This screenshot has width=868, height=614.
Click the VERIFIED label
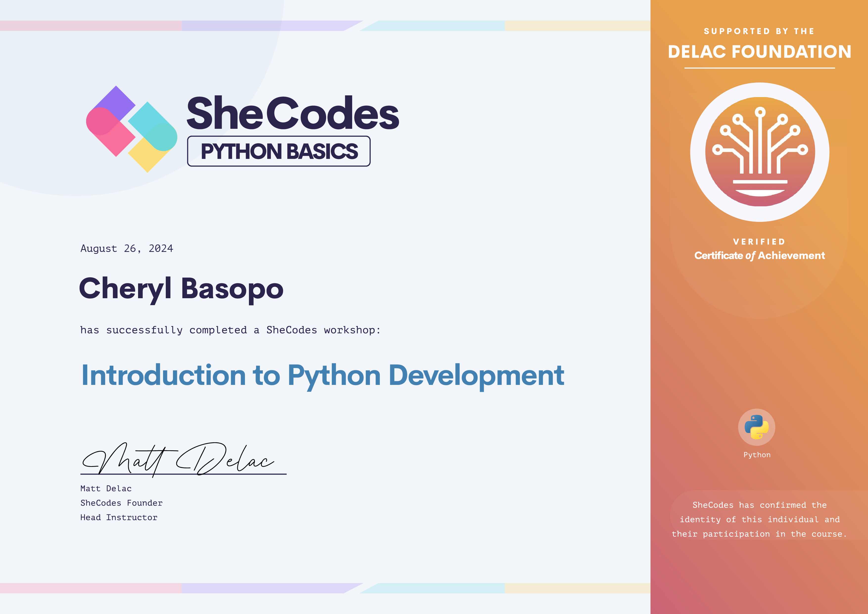click(x=759, y=242)
